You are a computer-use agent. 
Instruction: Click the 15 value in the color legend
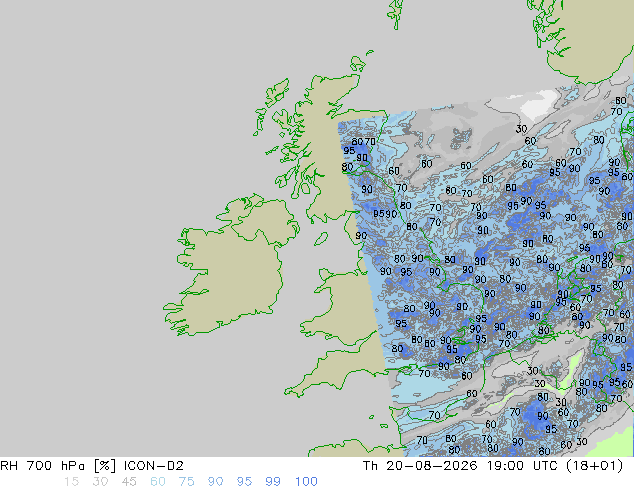click(71, 482)
